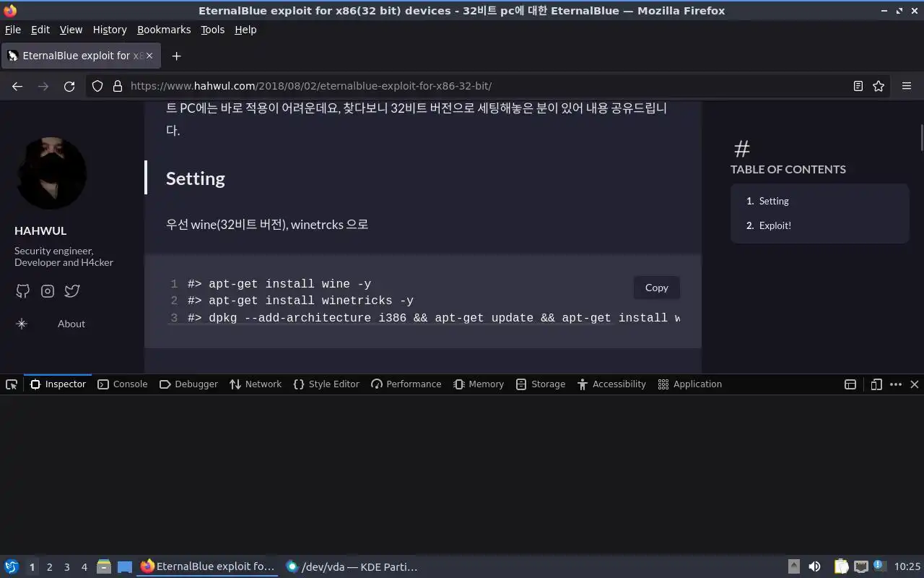The image size is (924, 578).
Task: Switch to the Application devtools tab
Action: [690, 384]
